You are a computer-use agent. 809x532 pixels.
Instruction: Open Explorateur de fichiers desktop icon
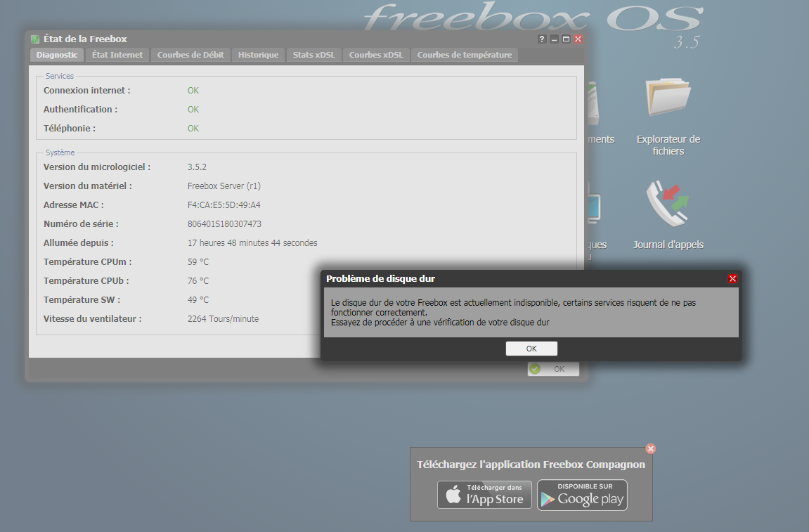click(668, 116)
